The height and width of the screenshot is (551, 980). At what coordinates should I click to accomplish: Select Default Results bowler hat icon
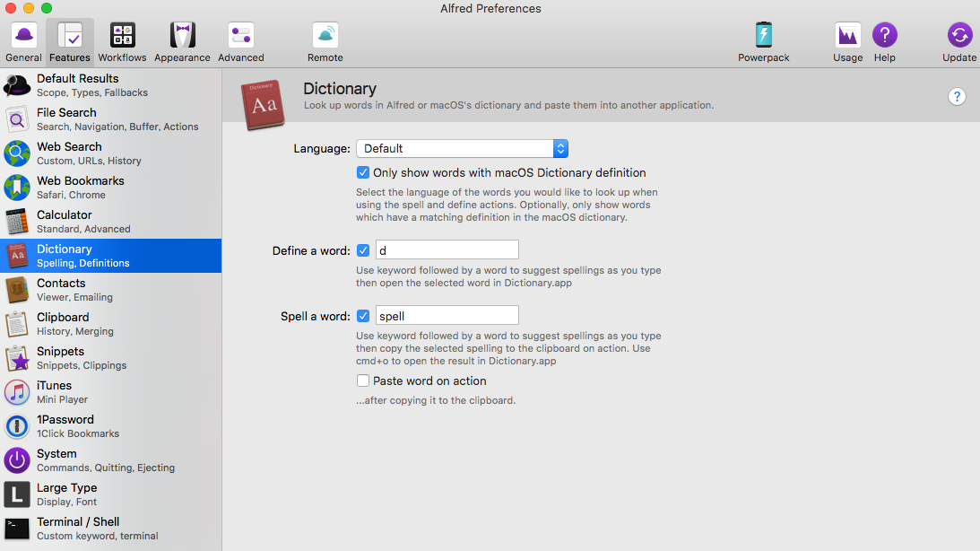point(17,85)
